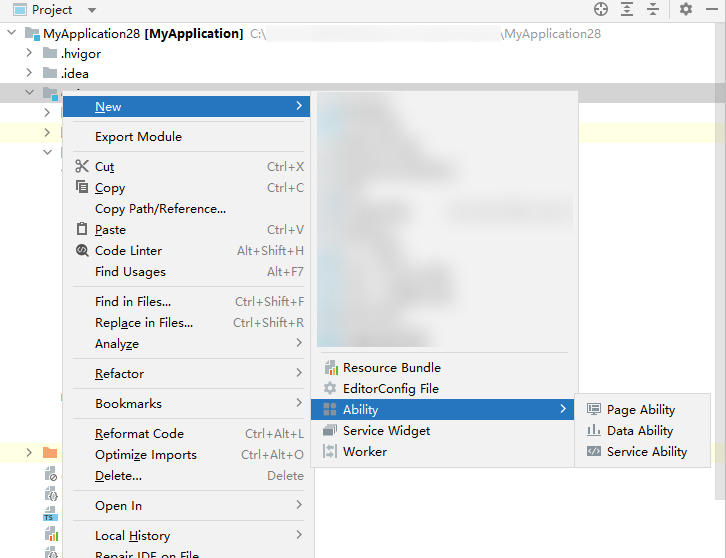Screen dimensions: 726x558
Task: Click the Worker icon
Action: tap(330, 451)
